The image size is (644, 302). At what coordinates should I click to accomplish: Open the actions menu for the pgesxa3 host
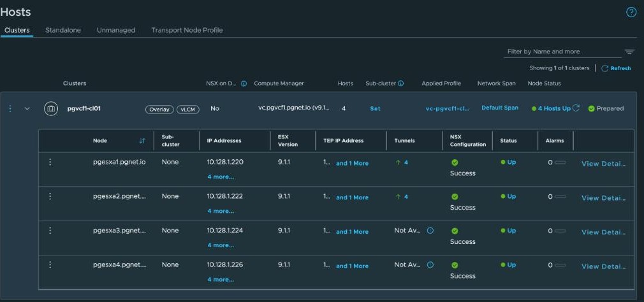pos(50,231)
